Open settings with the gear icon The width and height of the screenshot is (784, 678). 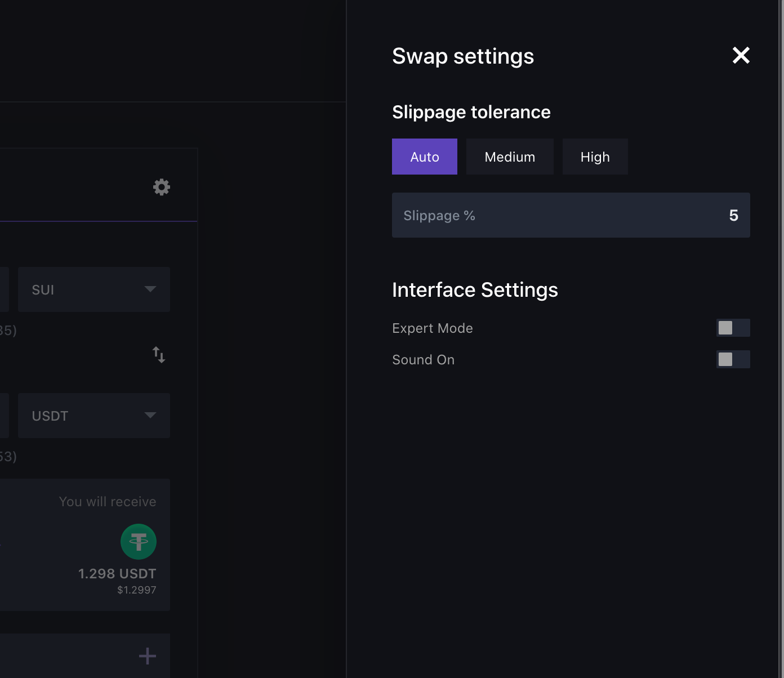162,187
